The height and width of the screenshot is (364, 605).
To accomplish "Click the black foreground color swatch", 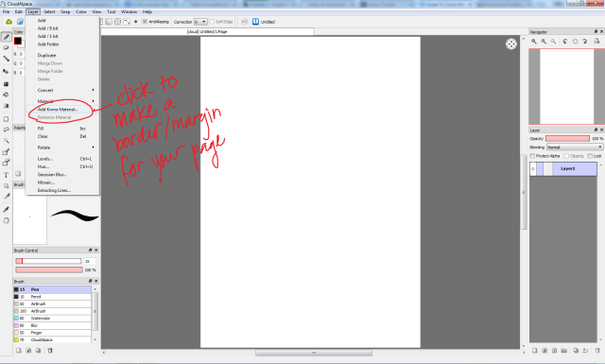I will pyautogui.click(x=18, y=41).
